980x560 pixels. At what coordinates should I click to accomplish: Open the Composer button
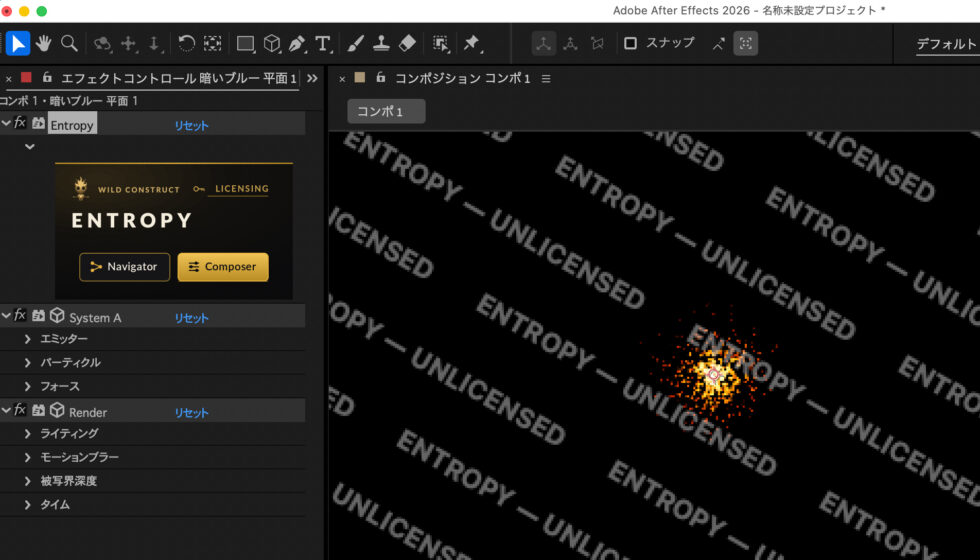click(223, 267)
